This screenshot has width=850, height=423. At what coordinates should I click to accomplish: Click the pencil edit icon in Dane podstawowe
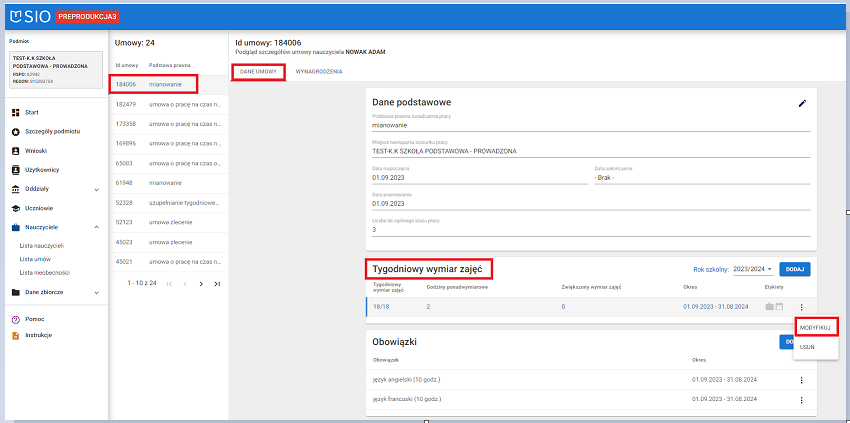click(x=801, y=103)
